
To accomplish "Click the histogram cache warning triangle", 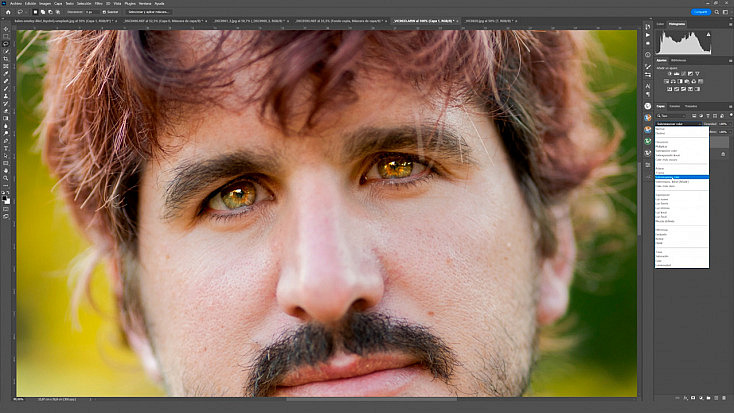I will point(708,34).
